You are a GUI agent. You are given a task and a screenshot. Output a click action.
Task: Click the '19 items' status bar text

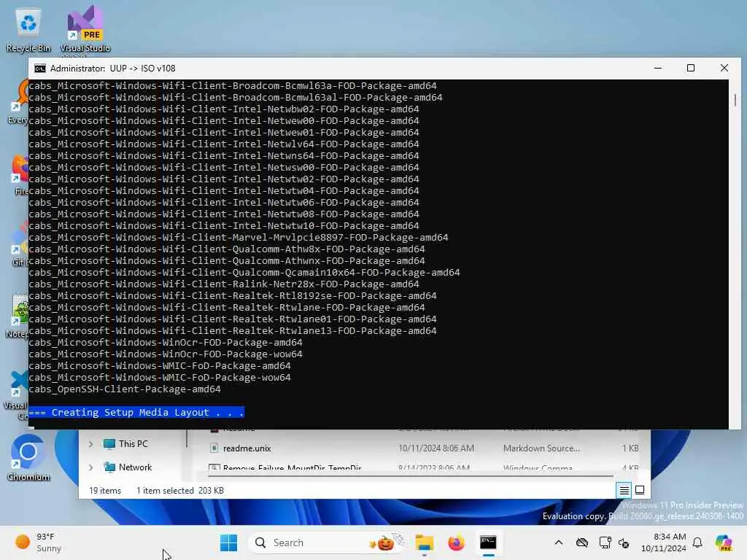click(105, 491)
